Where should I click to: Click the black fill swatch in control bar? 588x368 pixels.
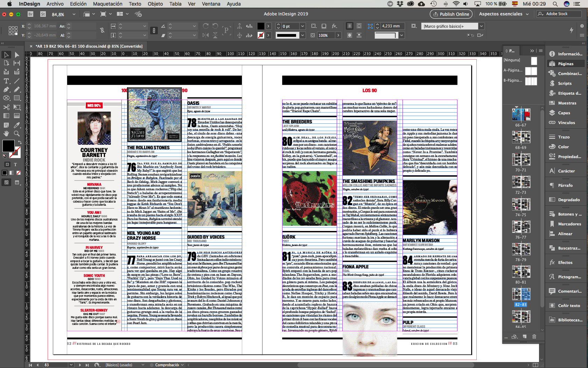[x=261, y=26]
